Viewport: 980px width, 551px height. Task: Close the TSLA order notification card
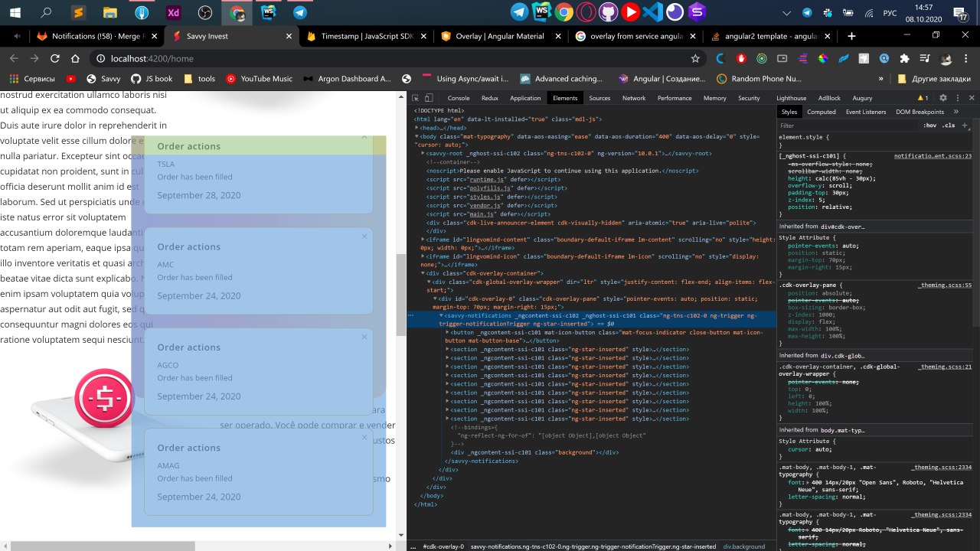click(x=364, y=136)
